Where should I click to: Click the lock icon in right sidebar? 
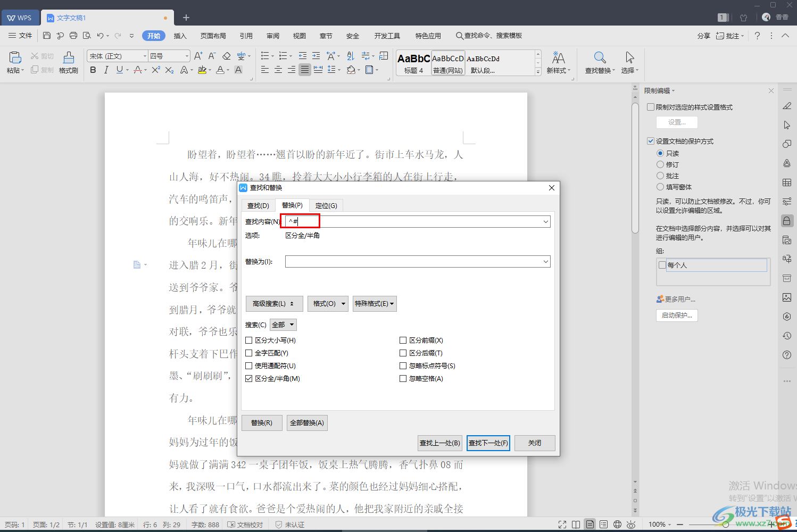coord(787,221)
